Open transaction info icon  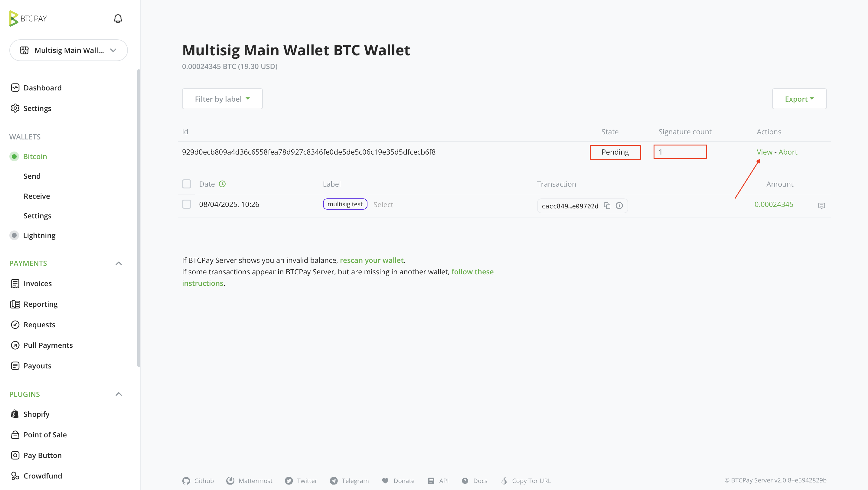pos(619,206)
